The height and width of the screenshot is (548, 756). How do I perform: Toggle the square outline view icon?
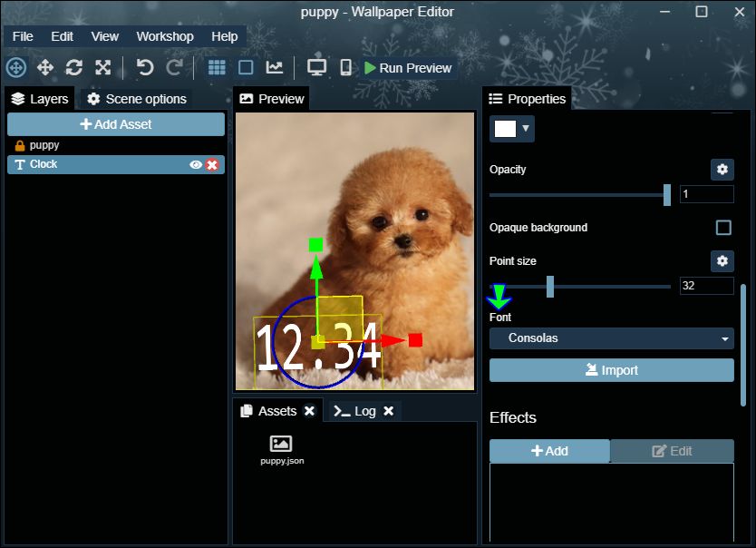(x=246, y=67)
